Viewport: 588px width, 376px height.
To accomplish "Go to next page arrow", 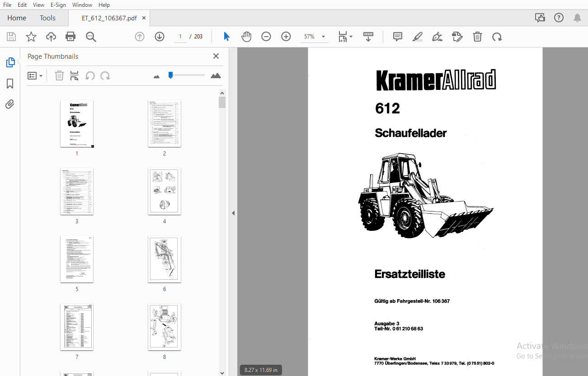I will click(160, 37).
